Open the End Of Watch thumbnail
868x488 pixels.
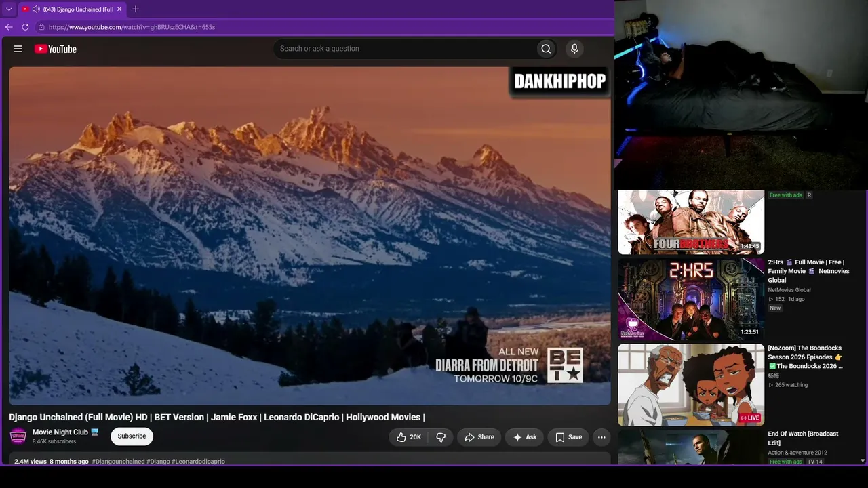[691, 447]
